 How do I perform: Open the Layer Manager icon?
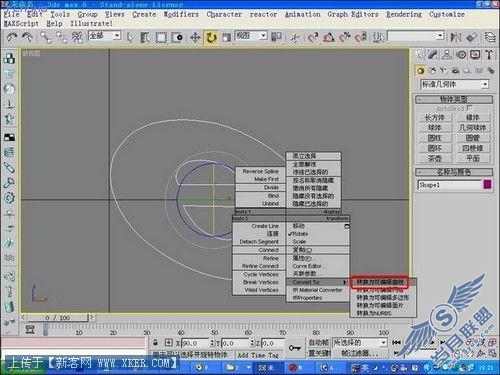[x=490, y=37]
